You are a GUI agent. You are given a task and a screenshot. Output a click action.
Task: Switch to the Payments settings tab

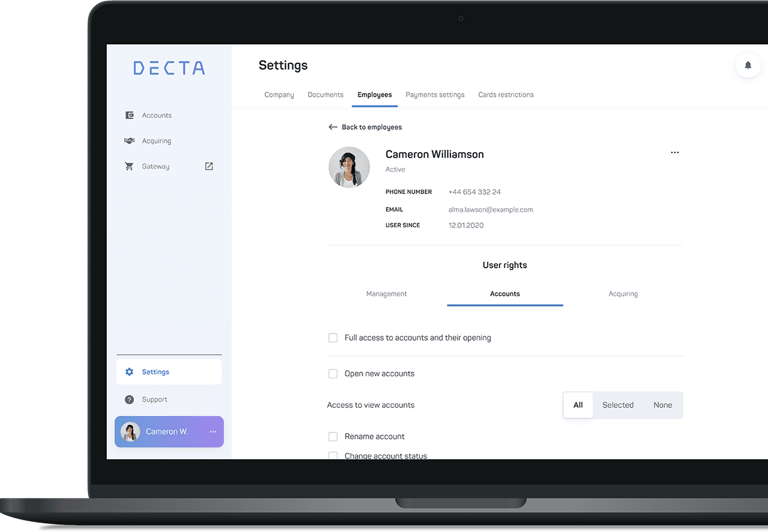pos(435,95)
